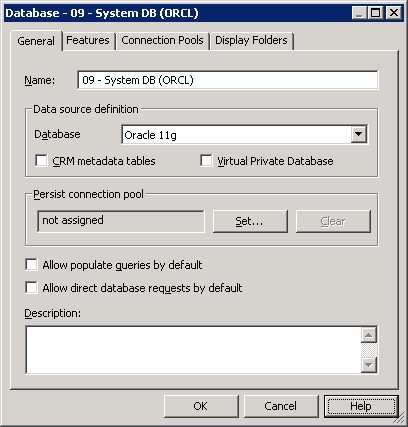Click the Description scrollbar up arrow
The height and width of the screenshot is (427, 408).
(369, 335)
